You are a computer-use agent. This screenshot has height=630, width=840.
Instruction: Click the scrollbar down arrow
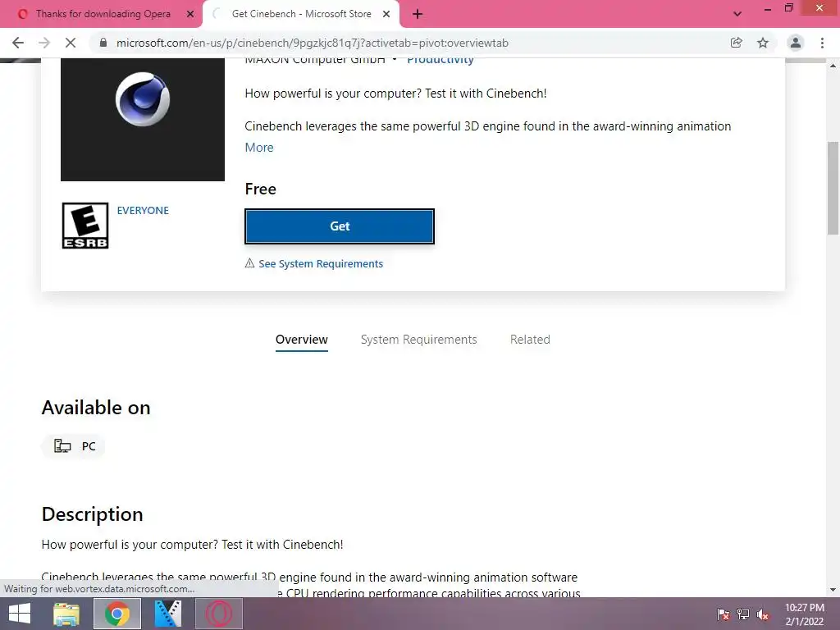(833, 590)
